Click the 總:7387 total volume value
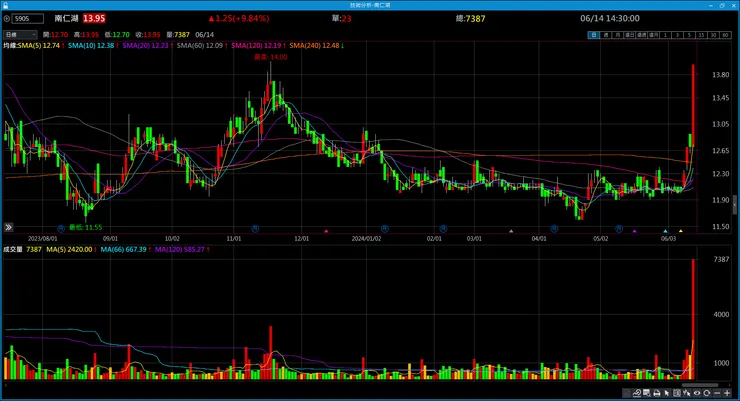The width and height of the screenshot is (740, 401). 471,18
